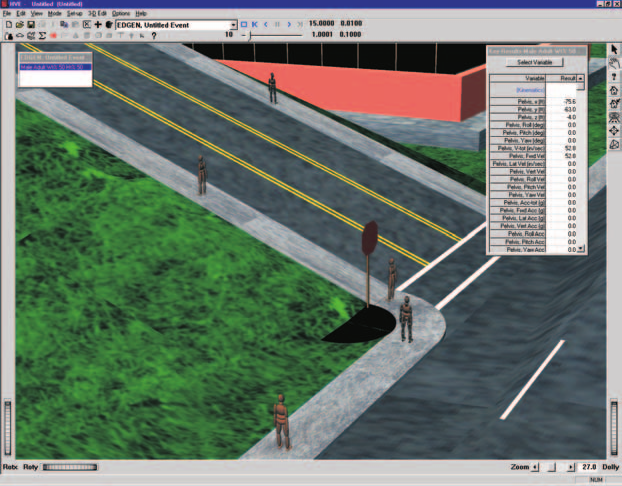The height and width of the screenshot is (486, 622).
Task: Open the EDGEN, Untitled Event dropdown
Action: [x=233, y=25]
